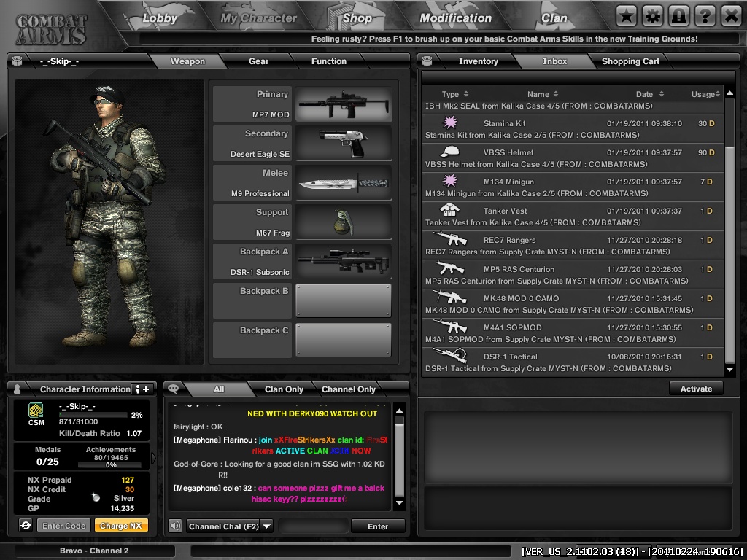Select the M134 Minigun starburst icon

[449, 181]
